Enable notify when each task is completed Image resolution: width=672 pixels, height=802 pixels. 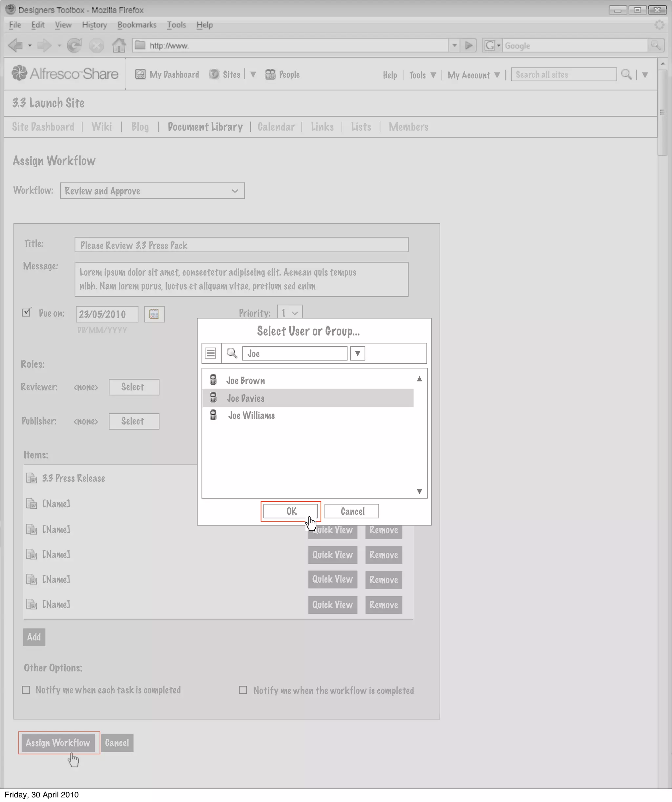click(x=26, y=690)
